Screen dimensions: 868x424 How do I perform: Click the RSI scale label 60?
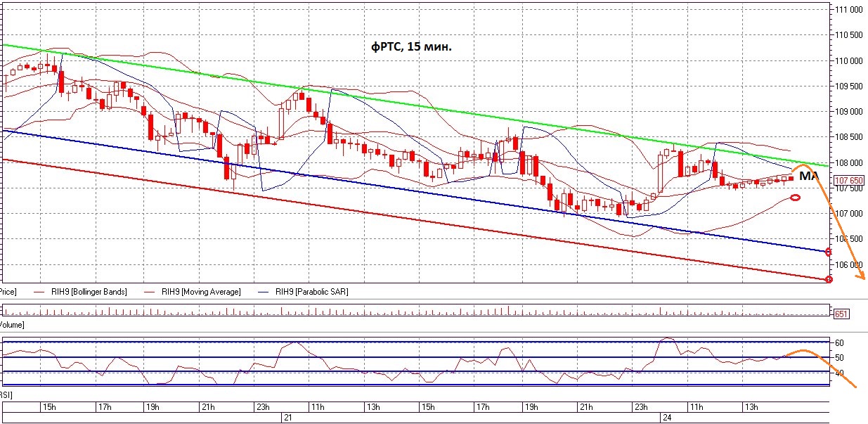pos(838,342)
